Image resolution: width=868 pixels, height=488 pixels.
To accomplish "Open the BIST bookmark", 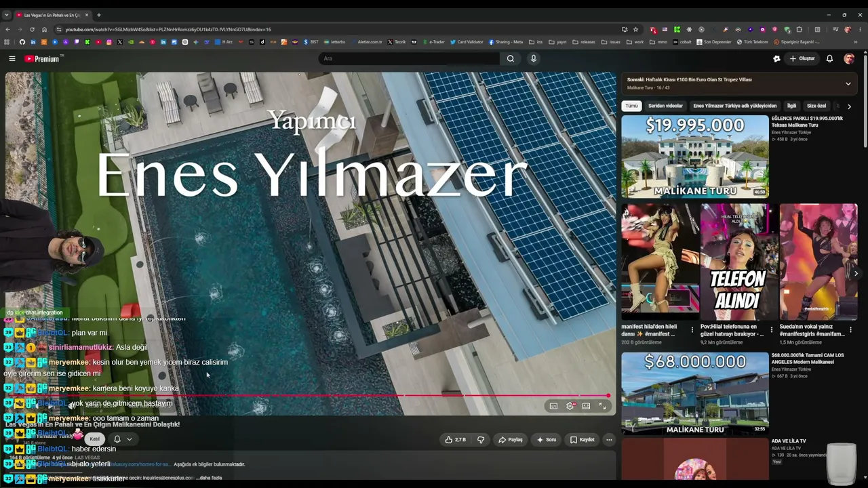I will (x=311, y=42).
